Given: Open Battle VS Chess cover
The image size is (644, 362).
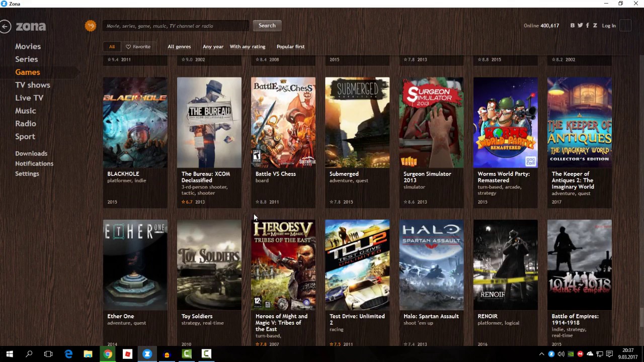Looking at the screenshot, I should click(x=283, y=122).
